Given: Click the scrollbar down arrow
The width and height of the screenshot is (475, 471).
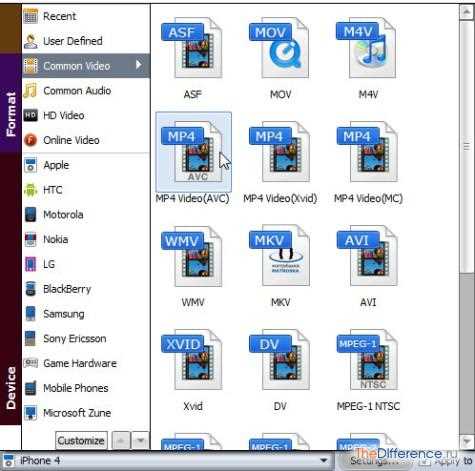Looking at the screenshot, I should 466,442.
